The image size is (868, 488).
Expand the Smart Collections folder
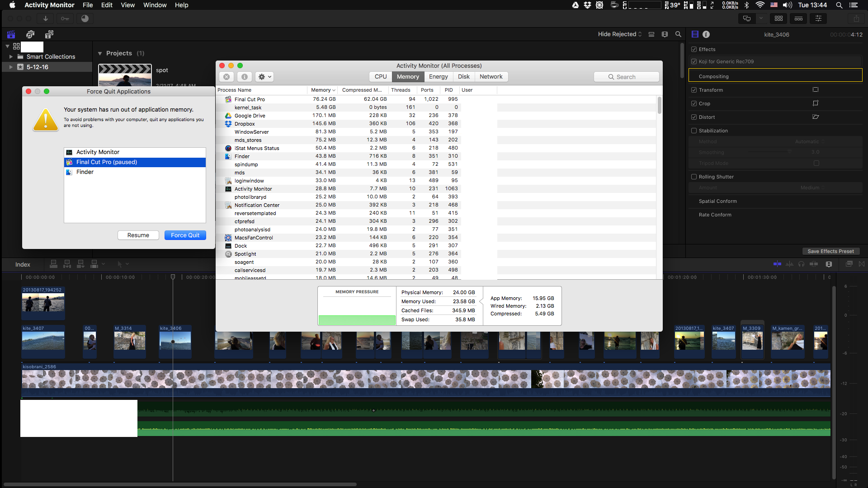pyautogui.click(x=11, y=56)
